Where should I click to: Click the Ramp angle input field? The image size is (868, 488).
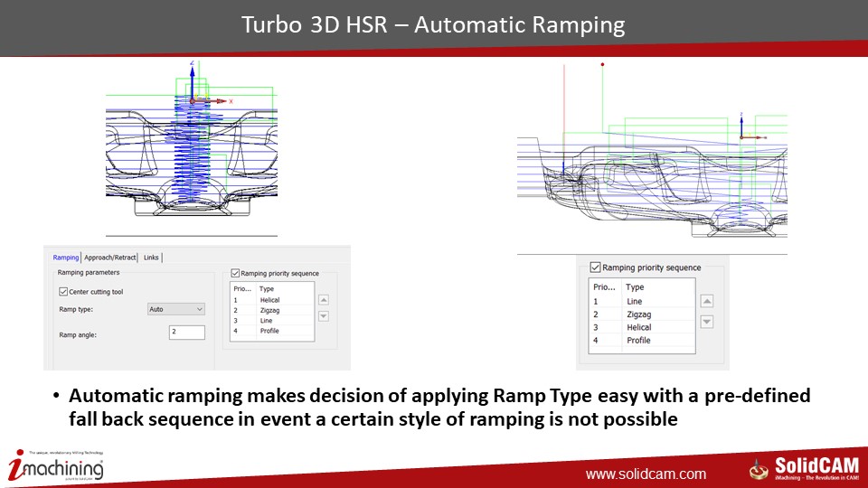point(186,333)
